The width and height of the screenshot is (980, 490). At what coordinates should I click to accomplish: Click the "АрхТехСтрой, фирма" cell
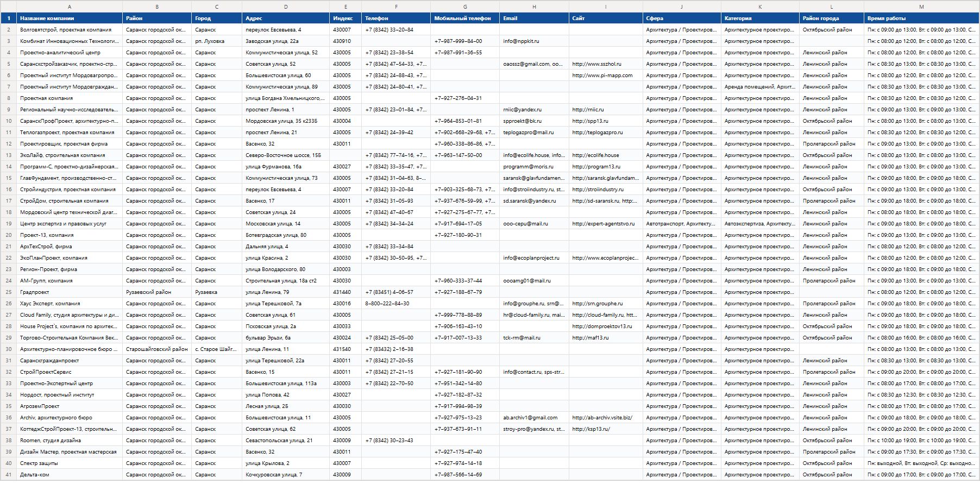click(x=70, y=247)
